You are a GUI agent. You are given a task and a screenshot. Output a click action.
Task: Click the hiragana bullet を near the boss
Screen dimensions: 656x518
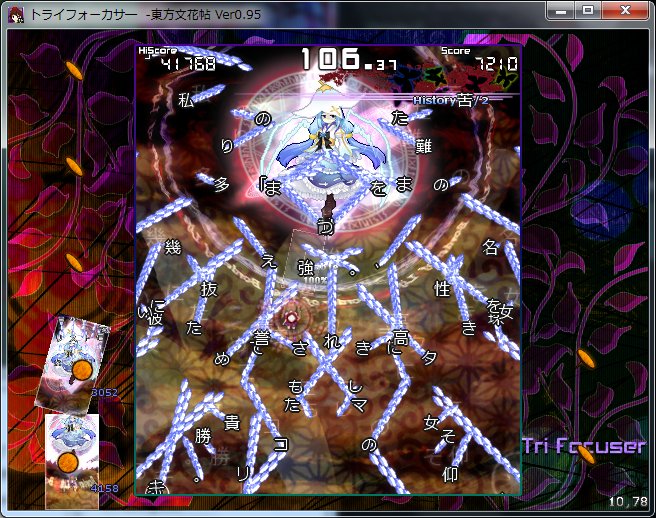[378, 188]
